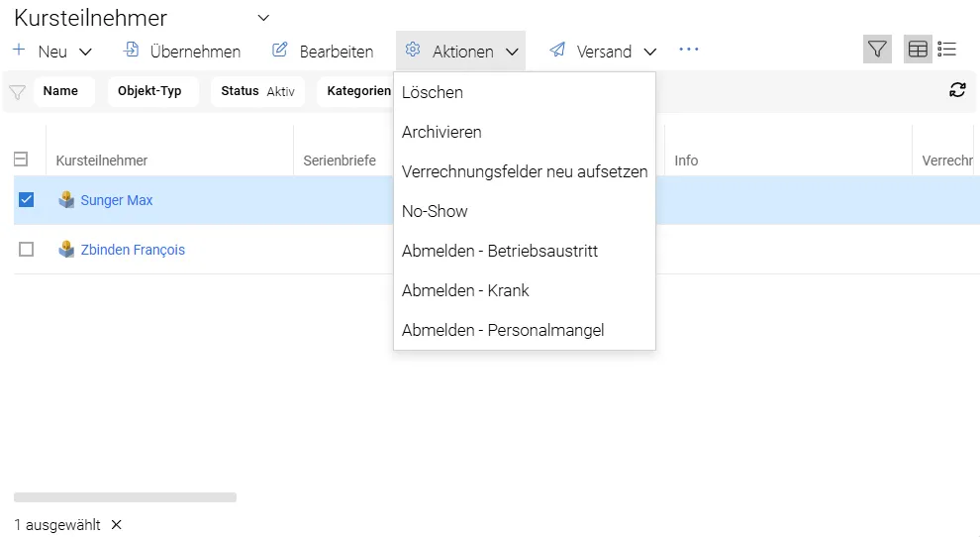Open the three-dot more options menu
980x537 pixels.
point(689,50)
